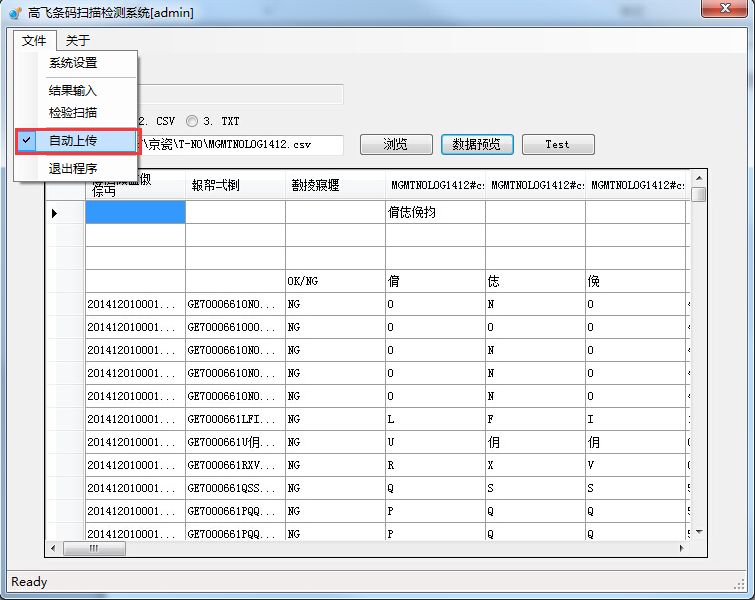
Task: Collapse the 文件 menu in the menu bar
Action: click(x=34, y=41)
